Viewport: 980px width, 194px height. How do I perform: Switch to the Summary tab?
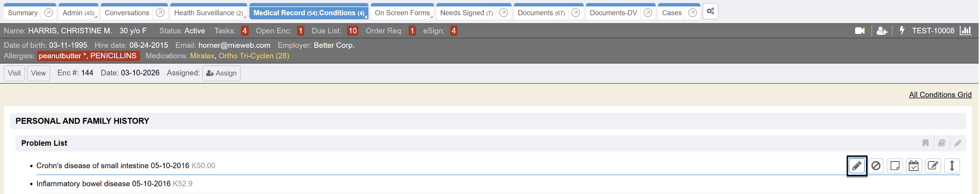click(x=22, y=13)
